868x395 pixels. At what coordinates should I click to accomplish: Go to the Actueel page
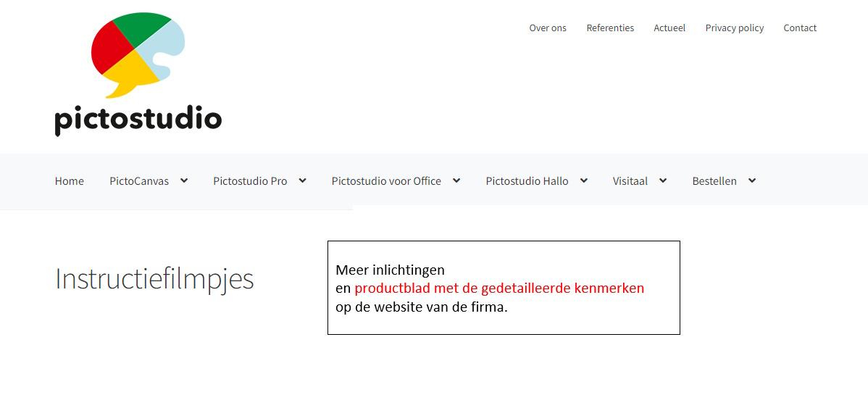point(669,28)
